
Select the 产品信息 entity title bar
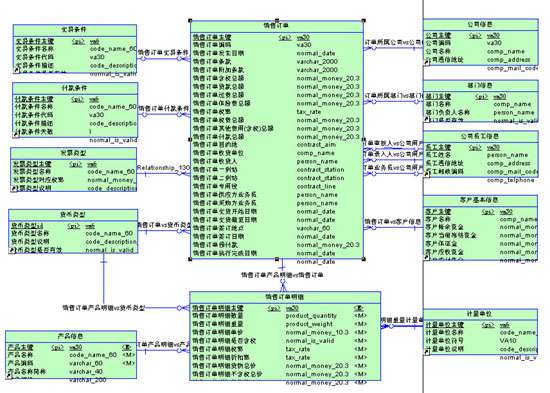[x=71, y=337]
